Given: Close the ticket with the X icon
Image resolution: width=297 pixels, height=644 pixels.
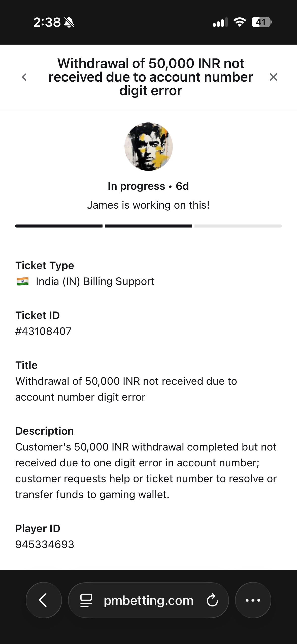Looking at the screenshot, I should pos(273,77).
